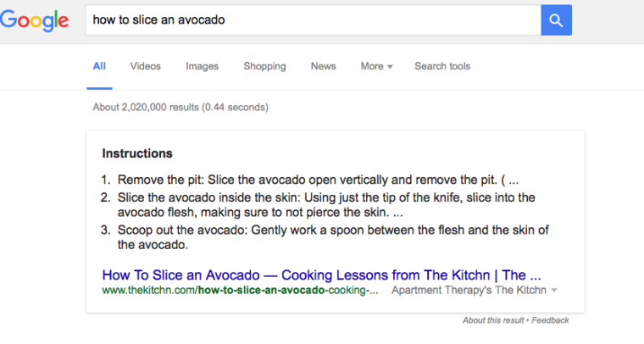
Task: Open the How To Slice an Avocado link
Action: [321, 275]
